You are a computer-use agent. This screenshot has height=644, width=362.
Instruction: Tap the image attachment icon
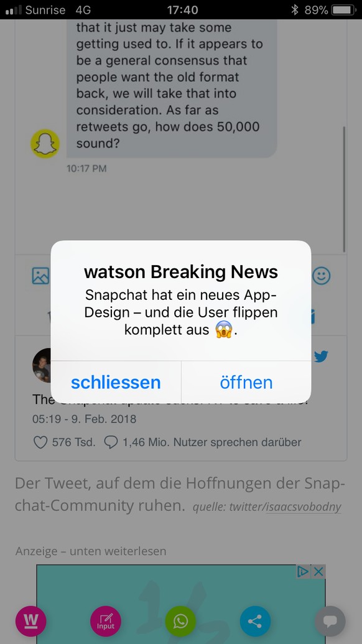click(x=40, y=276)
